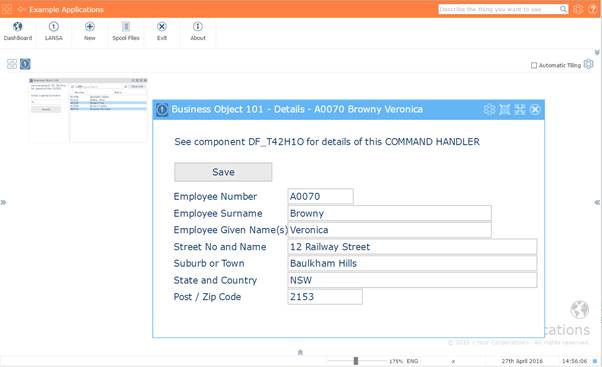
Task: Focus the 'Describe the thing you want to see' search box
Action: click(x=499, y=9)
